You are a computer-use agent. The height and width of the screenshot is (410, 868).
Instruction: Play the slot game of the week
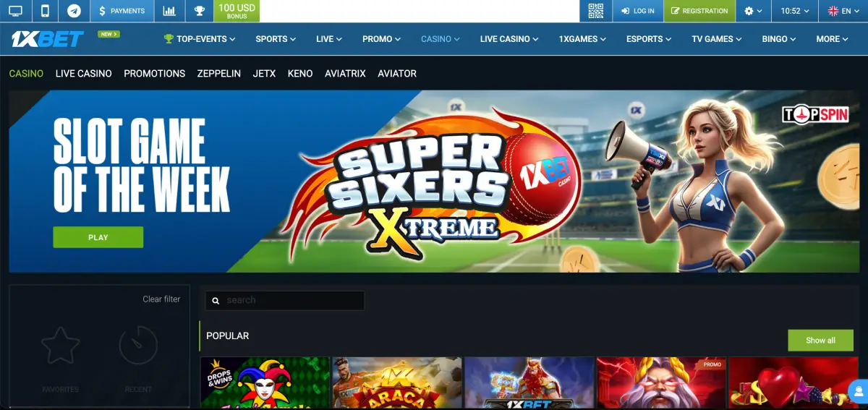pyautogui.click(x=98, y=237)
